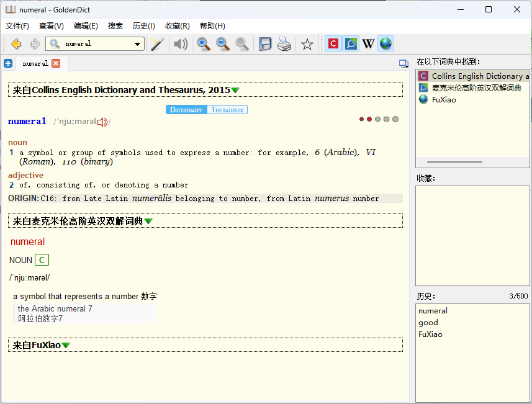532x404 pixels.
Task: Click the blue numeral headword link
Action: [27, 122]
